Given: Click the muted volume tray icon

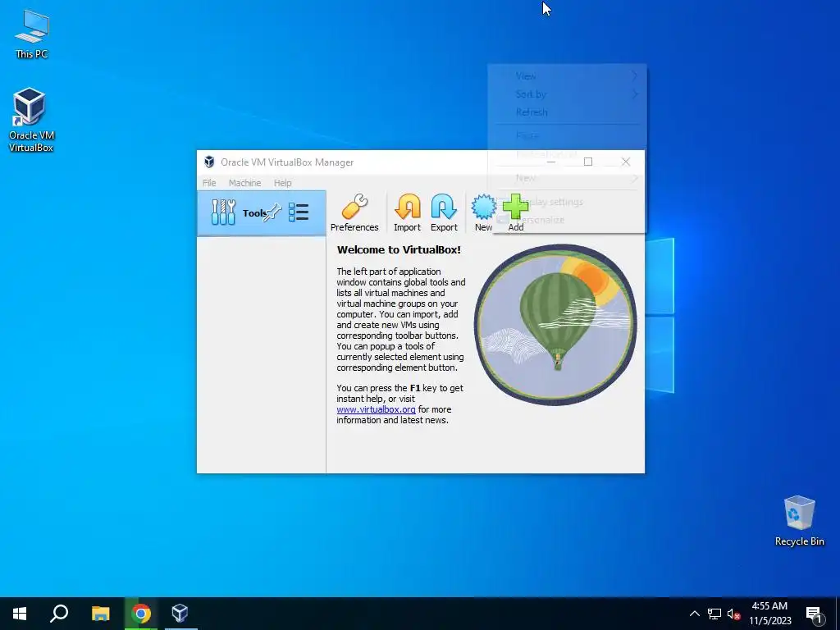Looking at the screenshot, I should (x=733, y=614).
